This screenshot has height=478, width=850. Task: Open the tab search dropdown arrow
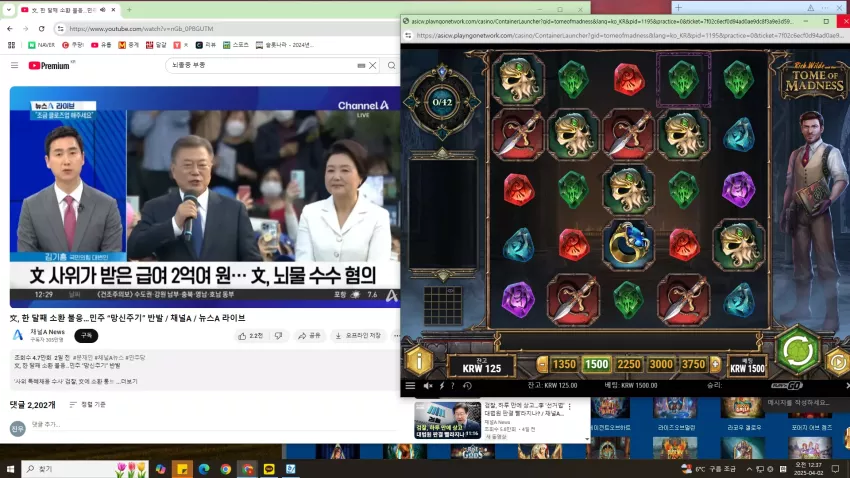pyautogui.click(x=9, y=10)
